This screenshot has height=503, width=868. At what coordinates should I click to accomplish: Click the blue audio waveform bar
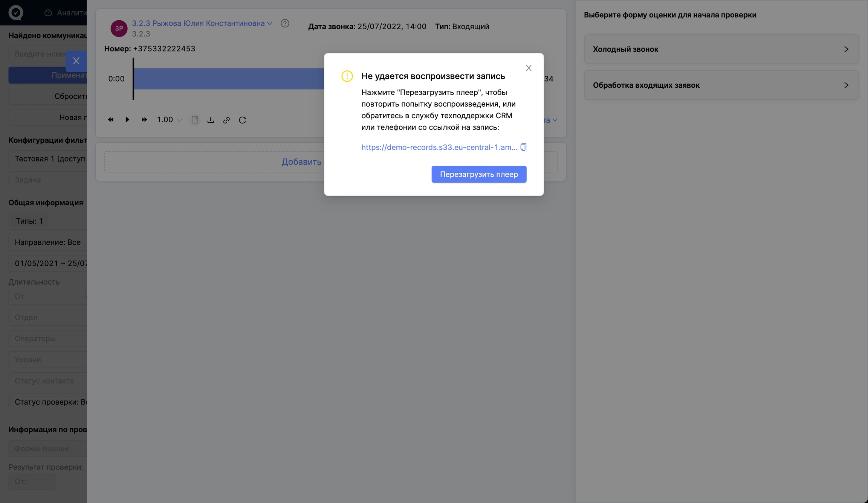228,79
